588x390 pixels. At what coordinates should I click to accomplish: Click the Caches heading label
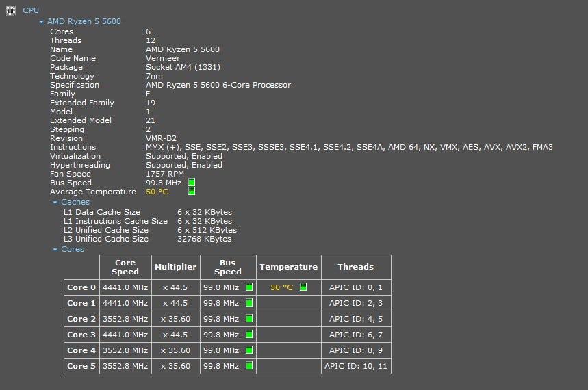(75, 202)
